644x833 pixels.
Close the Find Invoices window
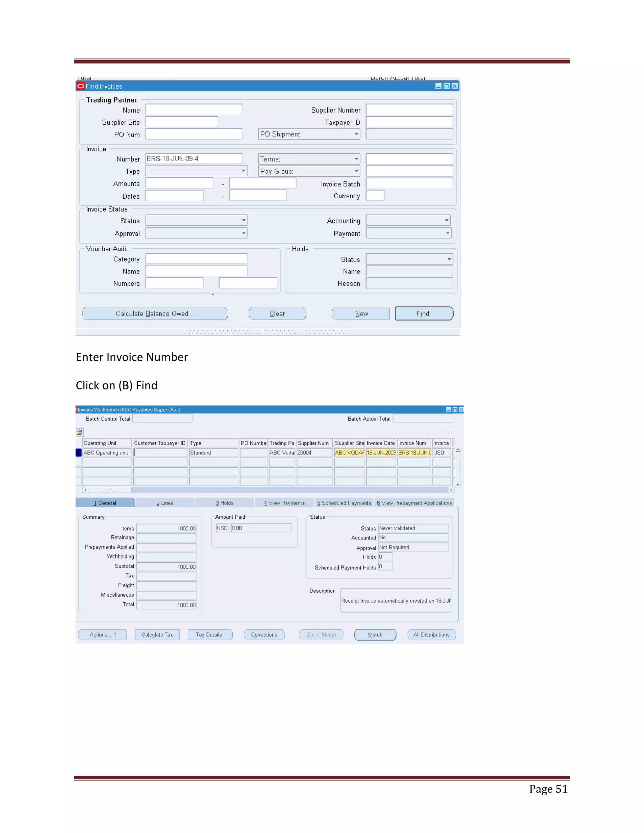tap(455, 86)
